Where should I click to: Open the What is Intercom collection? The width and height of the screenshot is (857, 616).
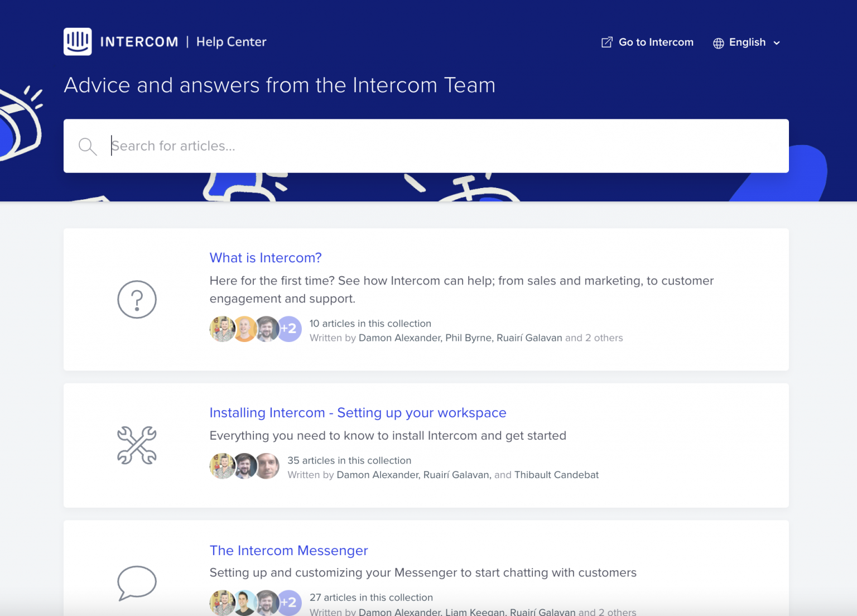tap(266, 258)
